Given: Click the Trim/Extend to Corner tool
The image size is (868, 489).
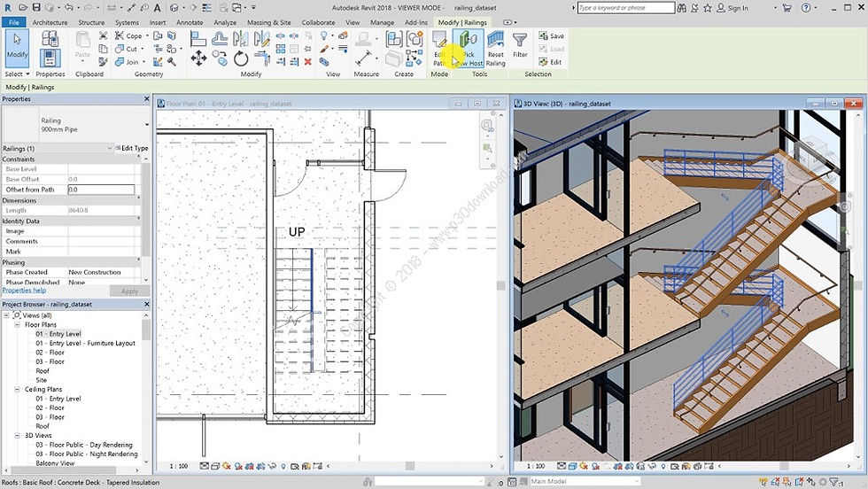Looking at the screenshot, I should 262,58.
